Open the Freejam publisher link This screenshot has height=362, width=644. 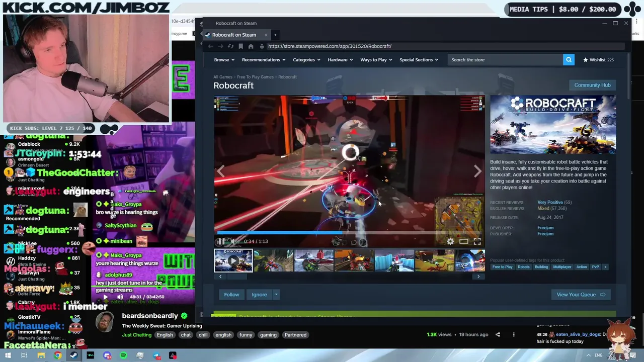tap(545, 234)
